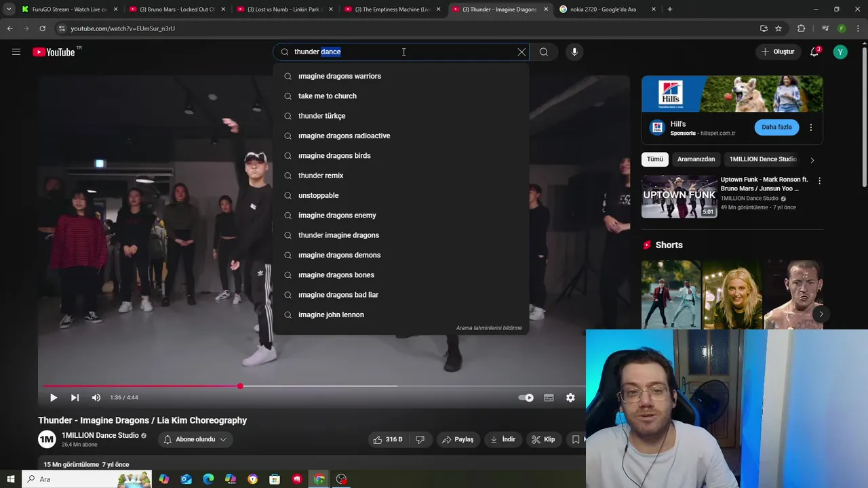Reload the page with the refresh icon
Viewport: 868px width, 488px height.
click(x=42, y=28)
